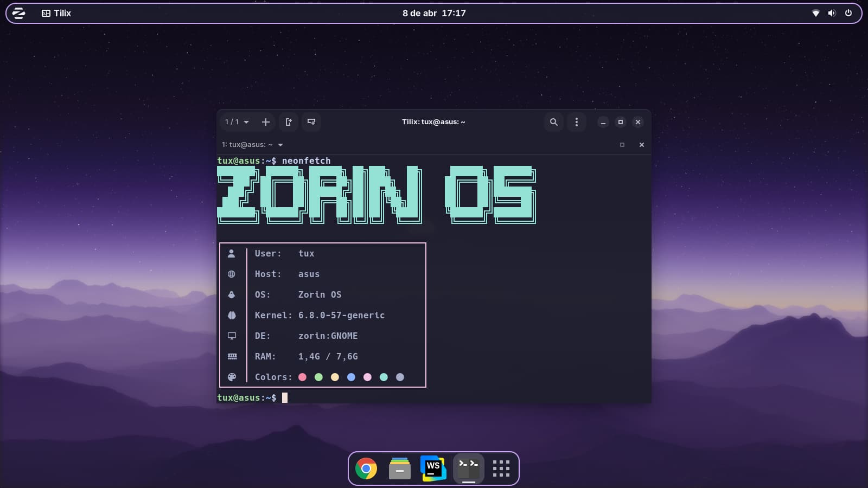Click the username value tux

click(306, 253)
